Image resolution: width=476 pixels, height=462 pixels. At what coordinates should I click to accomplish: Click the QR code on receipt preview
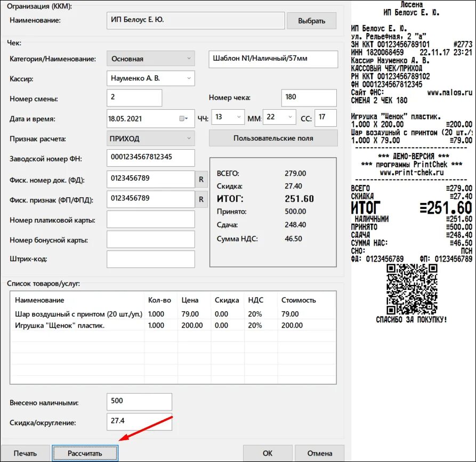click(x=412, y=289)
